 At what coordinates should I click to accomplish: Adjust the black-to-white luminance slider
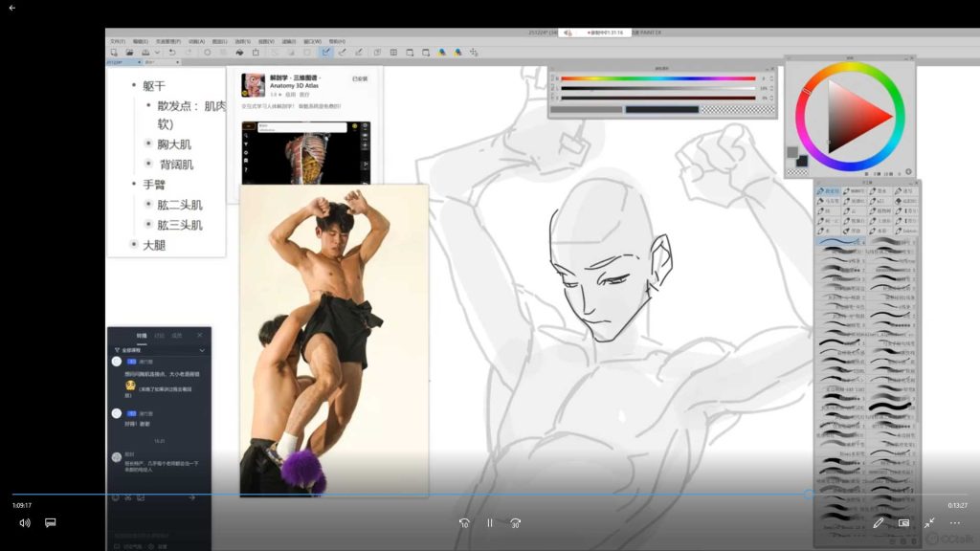click(658, 88)
